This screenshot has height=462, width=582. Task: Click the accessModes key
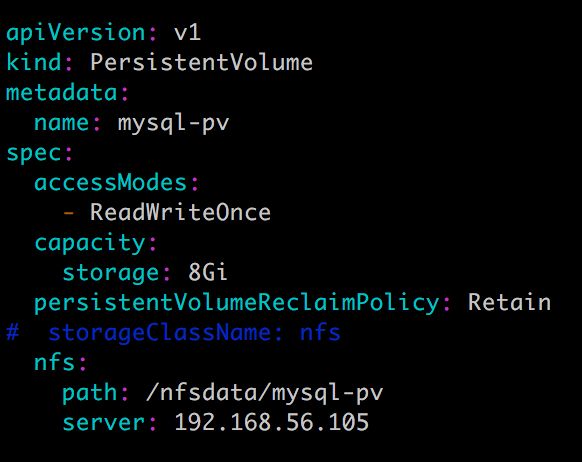[110, 183]
